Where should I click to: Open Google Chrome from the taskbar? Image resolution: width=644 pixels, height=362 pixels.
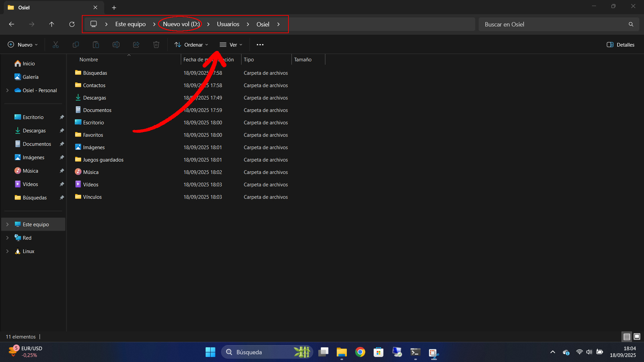coord(360,352)
